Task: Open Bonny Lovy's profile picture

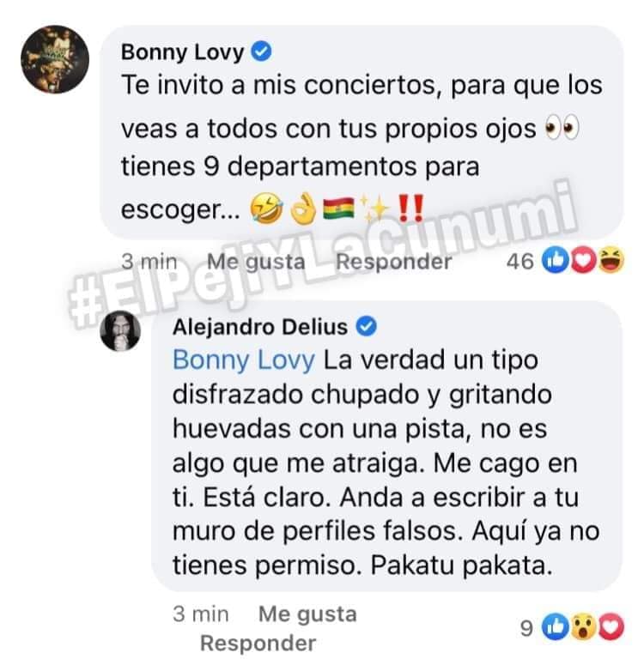Action: coord(55,59)
